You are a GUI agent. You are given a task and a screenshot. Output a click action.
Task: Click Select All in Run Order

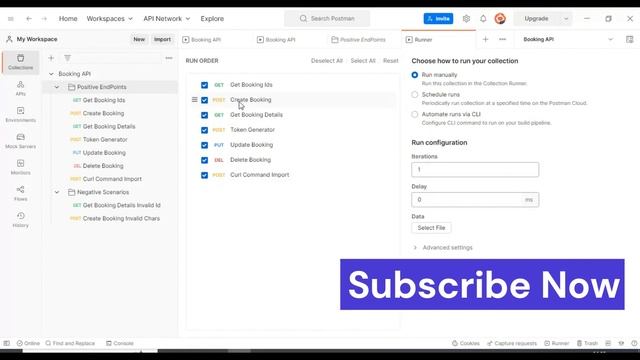click(x=363, y=61)
